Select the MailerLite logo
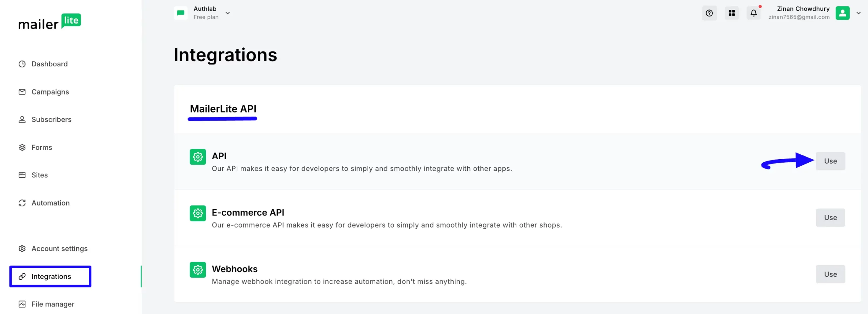Viewport: 868px width, 314px height. coord(50,21)
